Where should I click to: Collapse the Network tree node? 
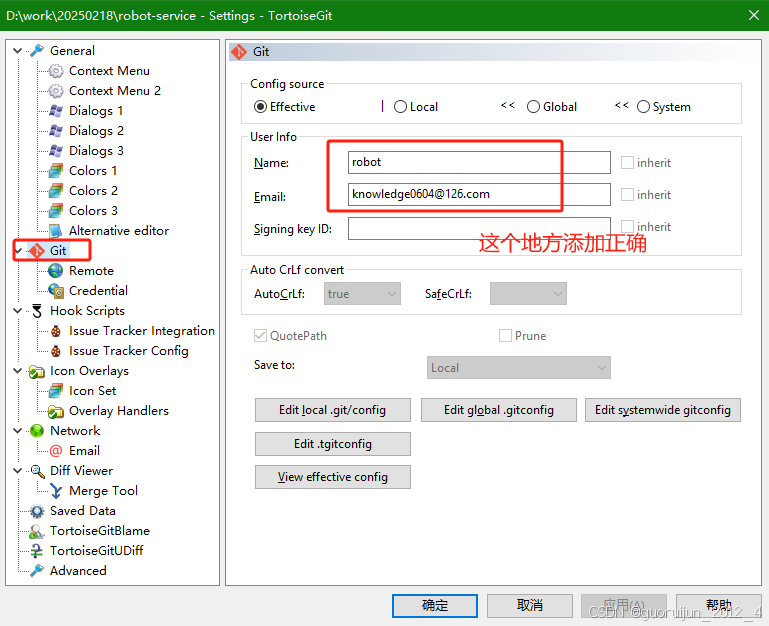point(18,431)
